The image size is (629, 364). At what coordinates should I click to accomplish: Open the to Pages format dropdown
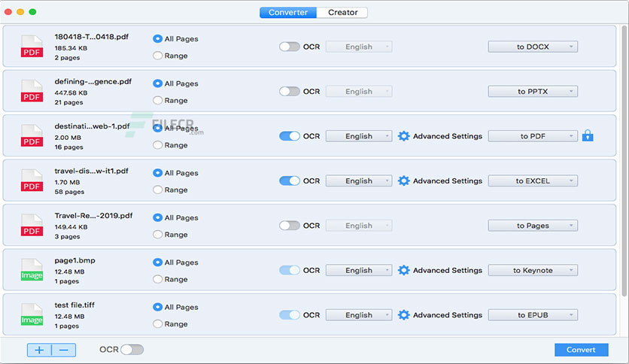533,226
